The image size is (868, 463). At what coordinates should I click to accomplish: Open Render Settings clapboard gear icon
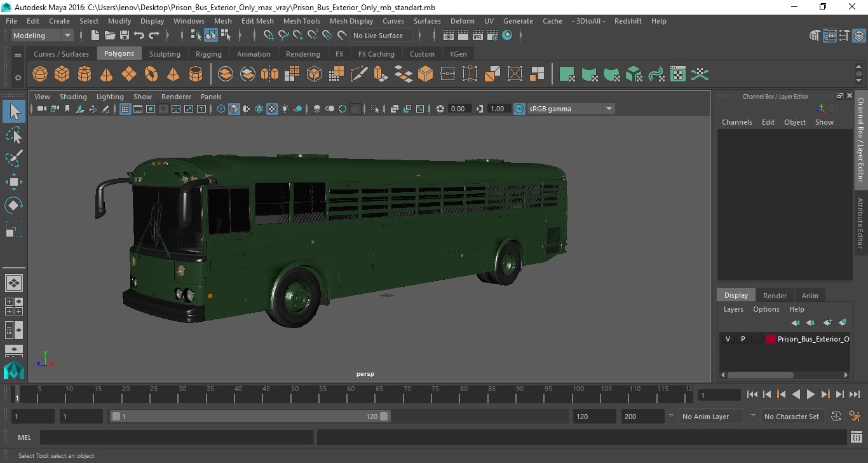(x=492, y=36)
